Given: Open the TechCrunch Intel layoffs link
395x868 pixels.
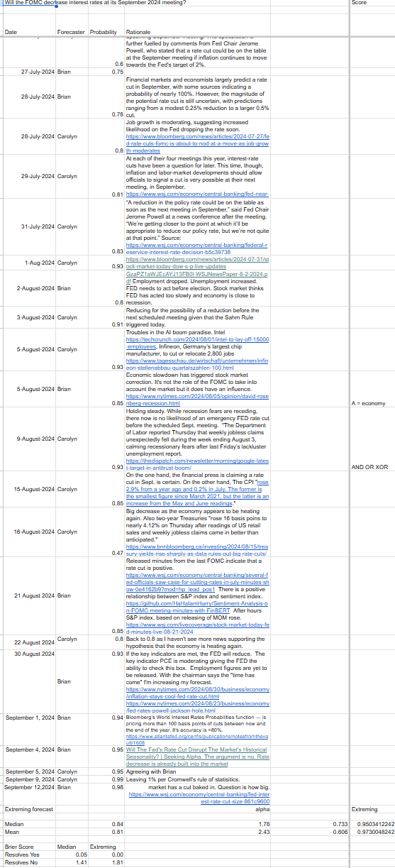Looking at the screenshot, I should (x=197, y=342).
